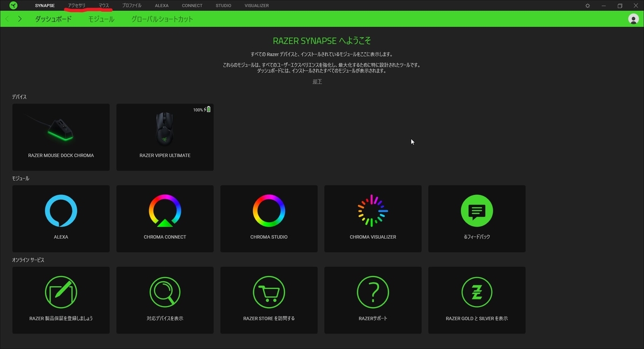
Task: Select the Razer Mouse Dock Chroma device
Action: click(61, 137)
